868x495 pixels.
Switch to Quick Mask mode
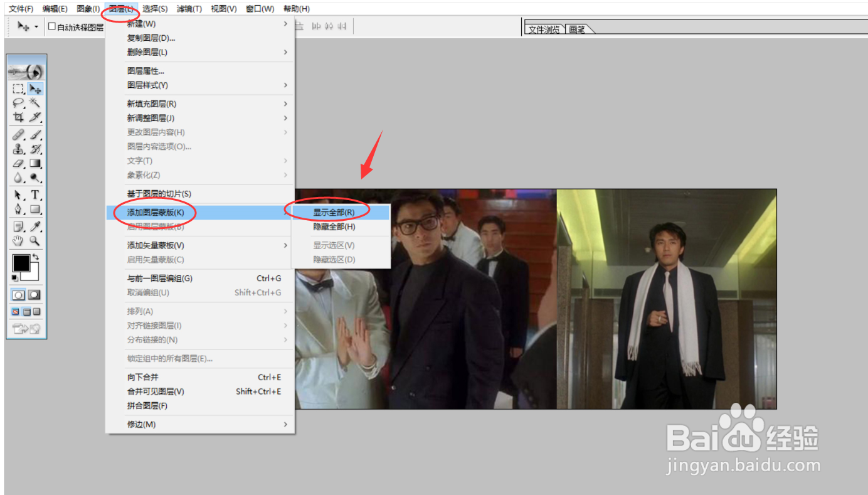coord(35,294)
